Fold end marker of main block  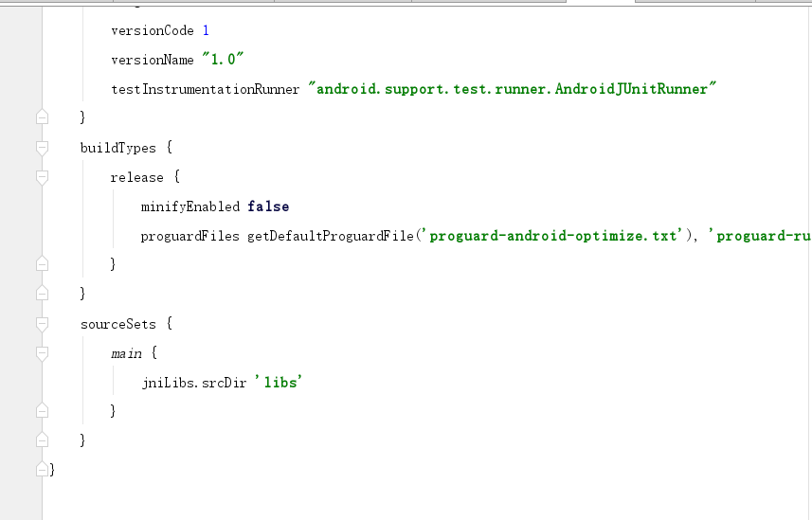point(43,411)
